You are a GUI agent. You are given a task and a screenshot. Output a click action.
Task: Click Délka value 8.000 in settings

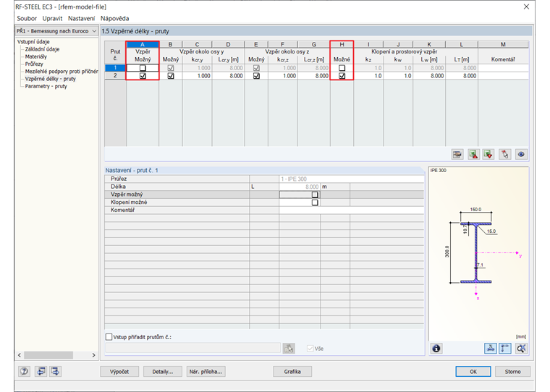tap(300, 187)
